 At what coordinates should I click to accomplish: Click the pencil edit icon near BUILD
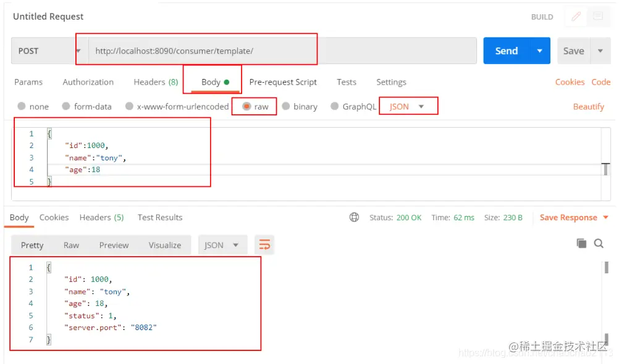click(576, 17)
